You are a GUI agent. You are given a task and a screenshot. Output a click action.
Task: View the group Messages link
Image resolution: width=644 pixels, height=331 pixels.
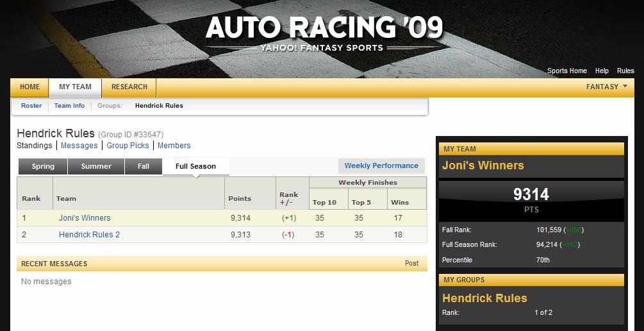point(79,146)
